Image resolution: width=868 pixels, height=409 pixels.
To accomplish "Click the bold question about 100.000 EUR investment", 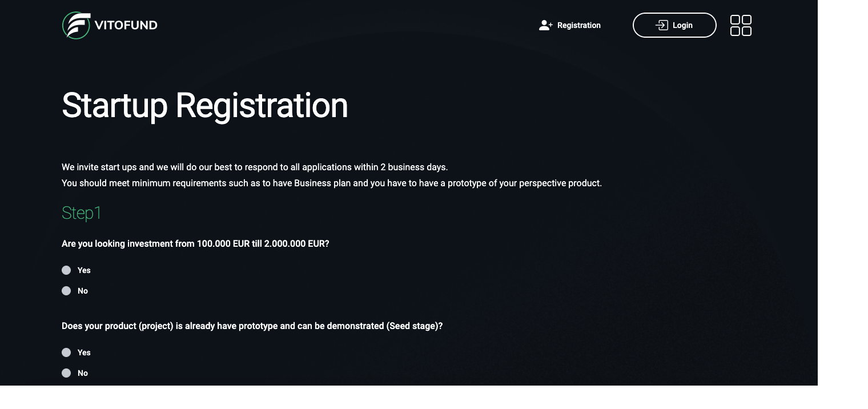I will pyautogui.click(x=195, y=244).
